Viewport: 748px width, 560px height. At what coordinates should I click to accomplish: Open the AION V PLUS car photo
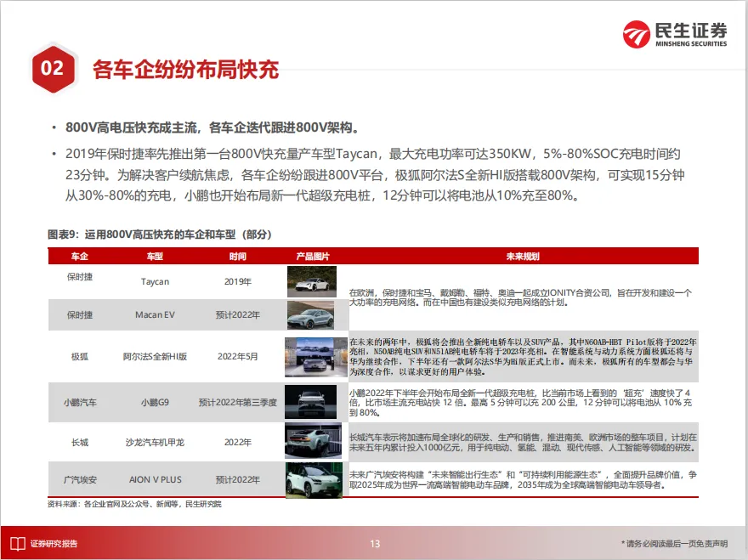tap(314, 480)
